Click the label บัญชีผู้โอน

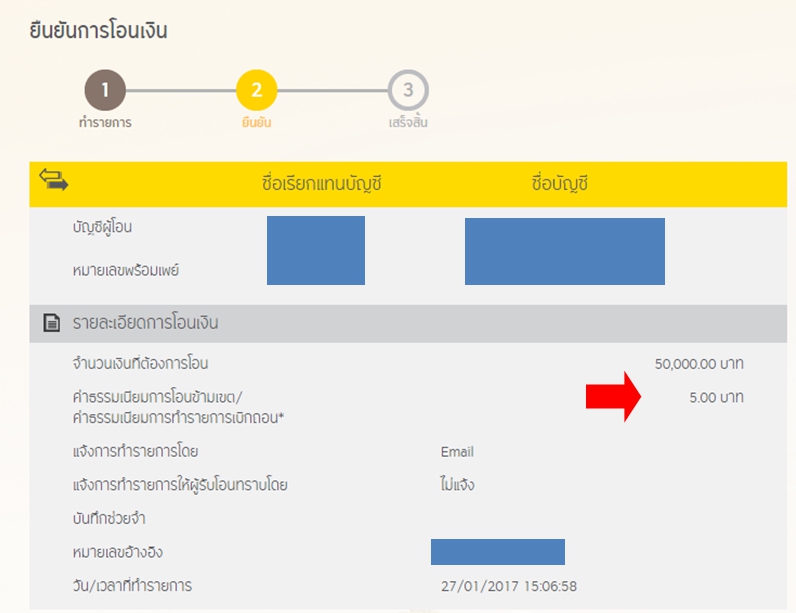pyautogui.click(x=102, y=227)
